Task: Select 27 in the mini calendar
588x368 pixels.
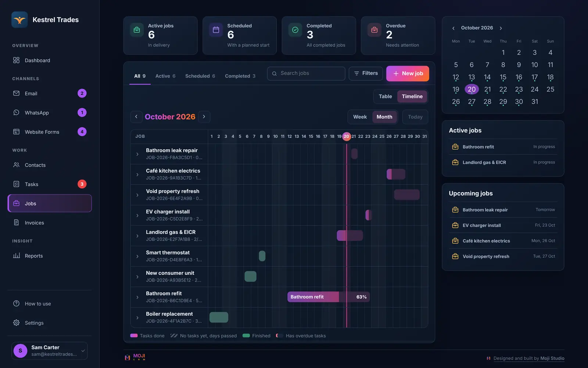Action: coord(472,102)
